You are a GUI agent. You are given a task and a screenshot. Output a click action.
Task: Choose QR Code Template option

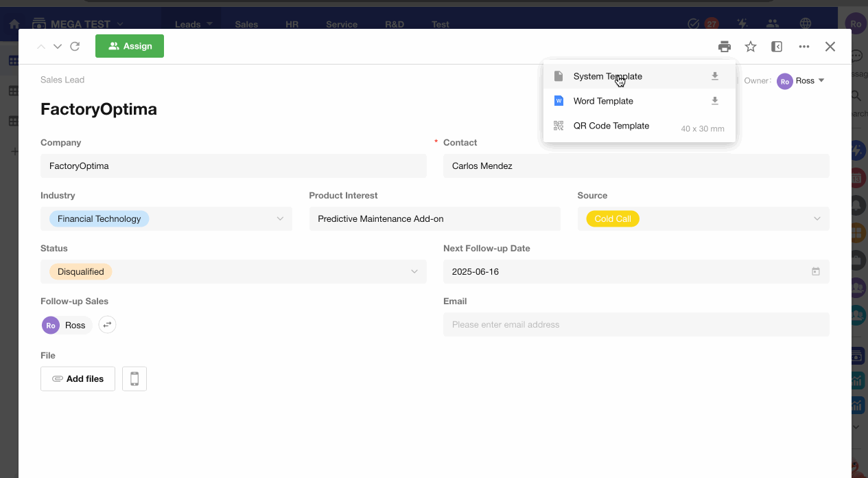[x=611, y=126]
